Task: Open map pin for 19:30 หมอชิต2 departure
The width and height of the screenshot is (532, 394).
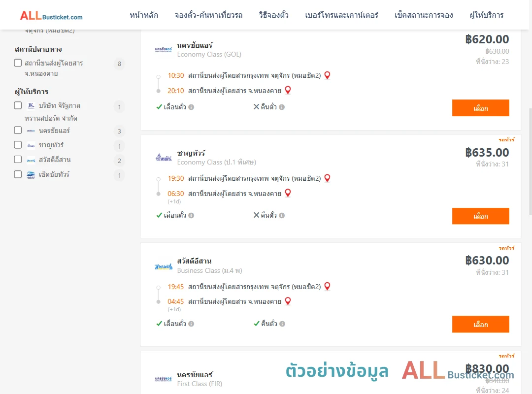Action: [x=327, y=178]
